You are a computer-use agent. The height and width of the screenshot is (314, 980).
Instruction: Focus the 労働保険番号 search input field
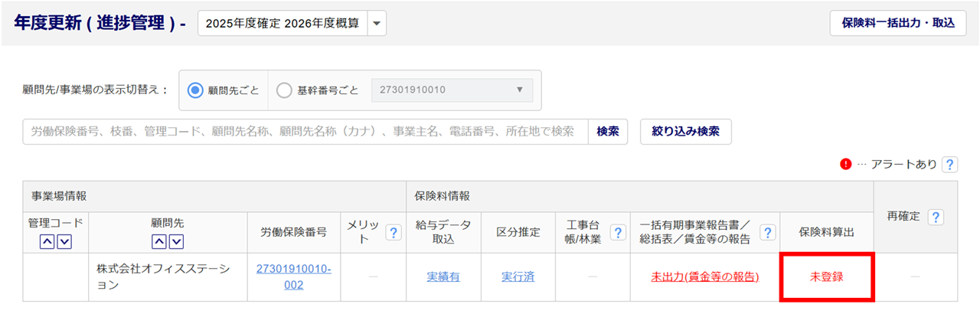[305, 132]
